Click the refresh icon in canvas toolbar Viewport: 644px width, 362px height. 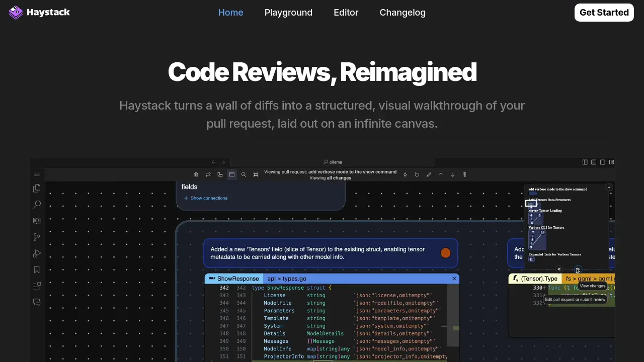point(417,174)
